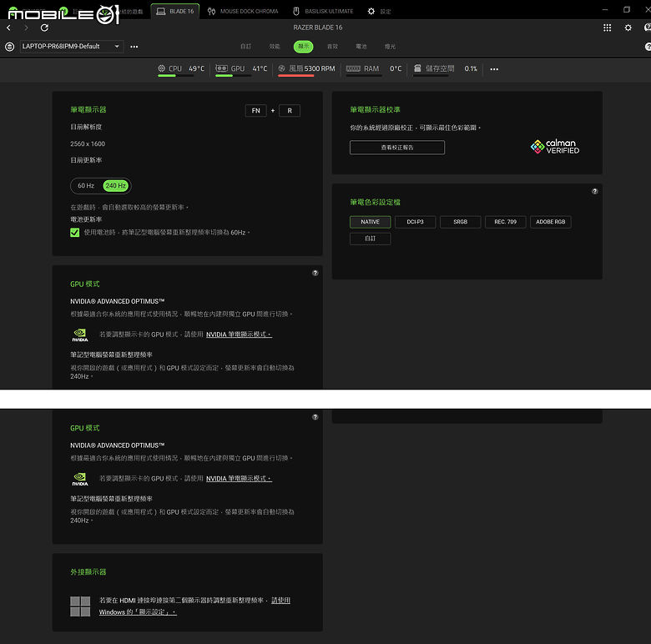Viewport: 651px width, 644px height.
Task: Click the Calman Verified logo
Action: click(x=555, y=147)
